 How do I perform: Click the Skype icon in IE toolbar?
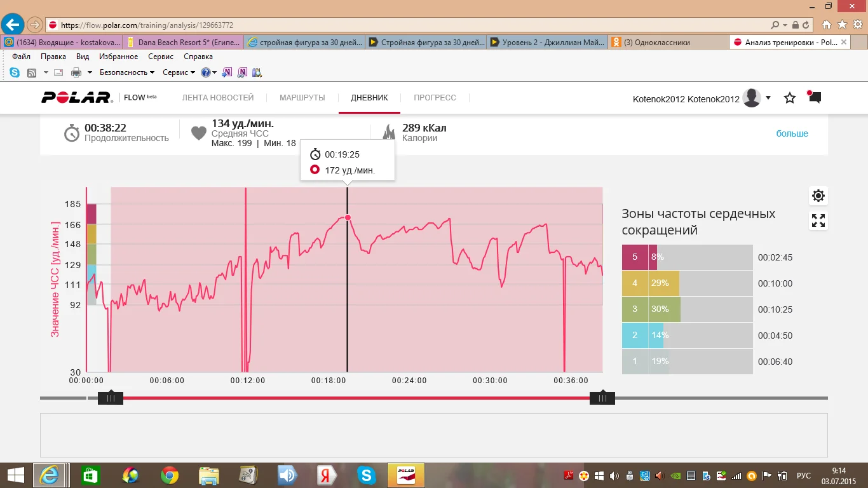pos(14,72)
